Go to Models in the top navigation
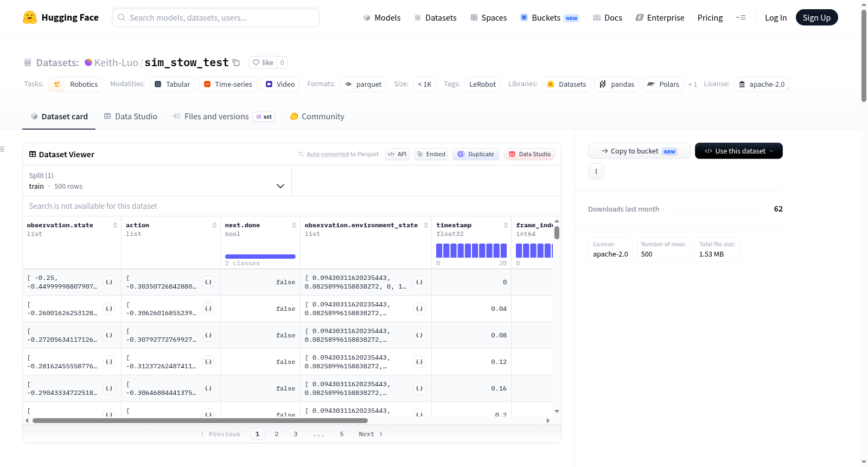868x467 pixels. pyautogui.click(x=382, y=17)
